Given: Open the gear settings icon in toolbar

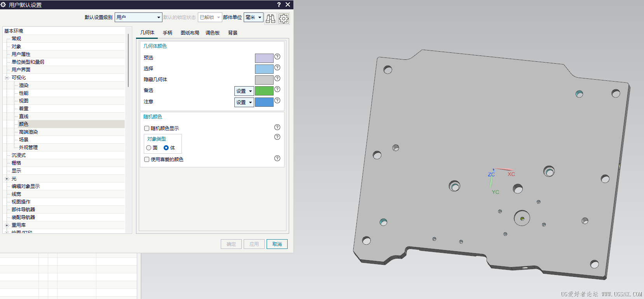Looking at the screenshot, I should tap(284, 18).
